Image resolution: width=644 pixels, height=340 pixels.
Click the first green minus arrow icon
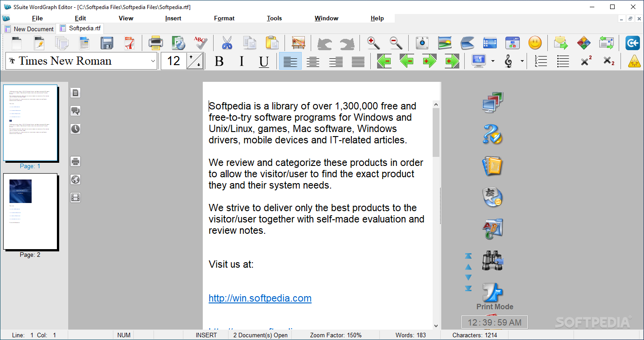pyautogui.click(x=384, y=61)
